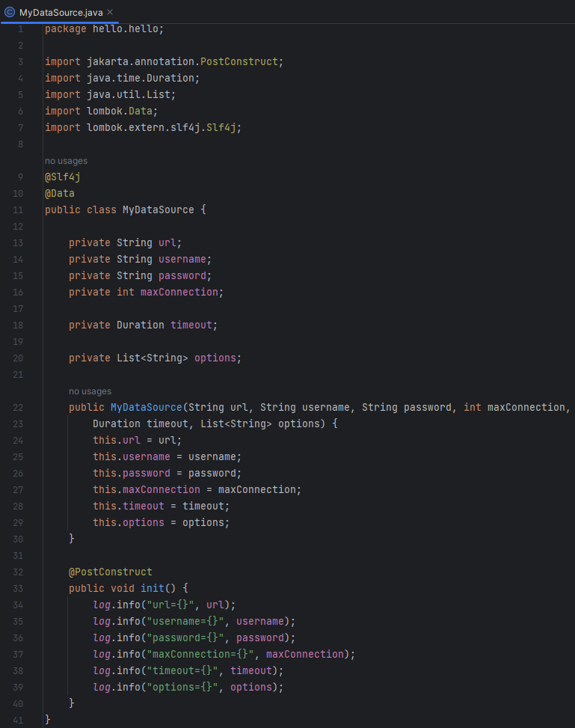The image size is (575, 728).
Task: Click the 'private Duration timeout;' field declaration
Action: coord(143,325)
